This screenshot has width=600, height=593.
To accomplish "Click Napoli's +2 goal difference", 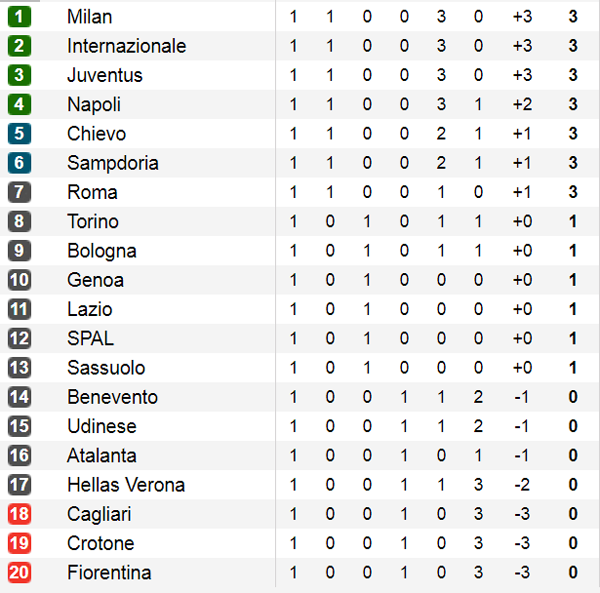I will [x=522, y=104].
